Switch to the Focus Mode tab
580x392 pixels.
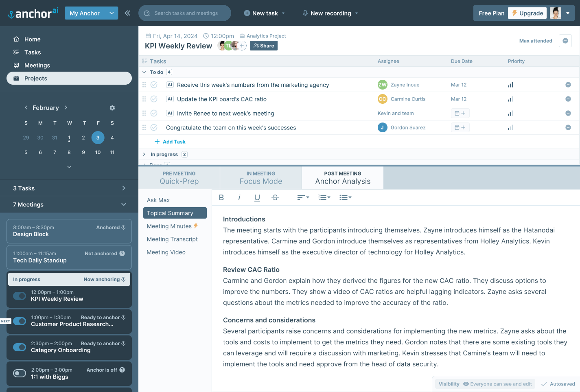click(260, 178)
